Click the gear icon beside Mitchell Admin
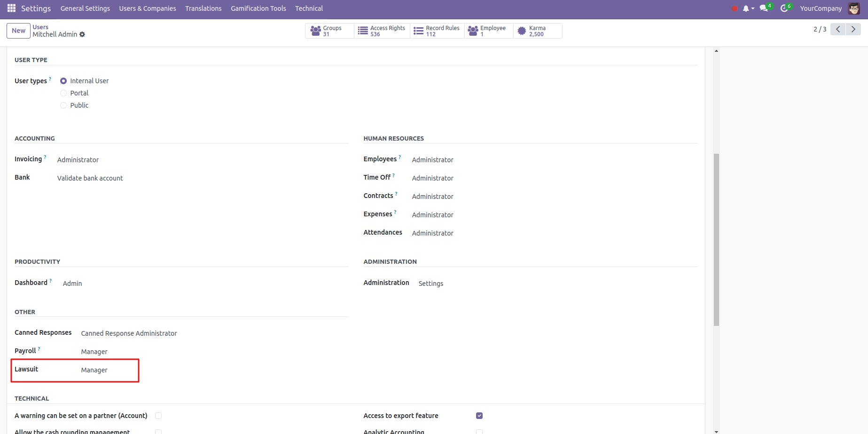 click(x=82, y=34)
